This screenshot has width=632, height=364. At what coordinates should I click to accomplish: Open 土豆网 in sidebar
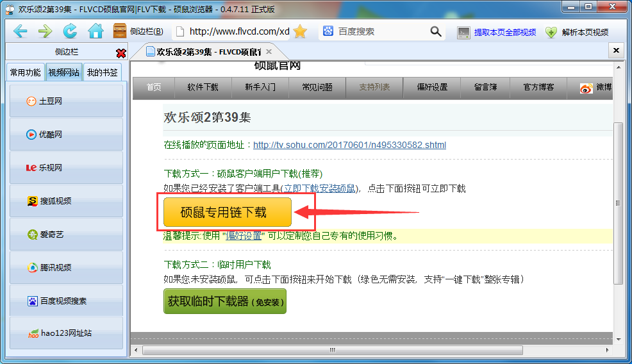pos(66,101)
